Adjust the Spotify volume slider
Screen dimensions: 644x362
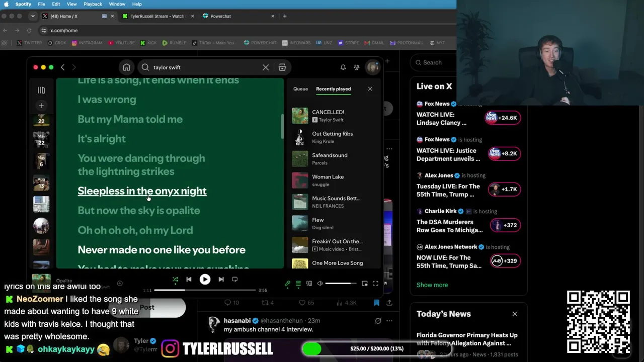coord(341,284)
